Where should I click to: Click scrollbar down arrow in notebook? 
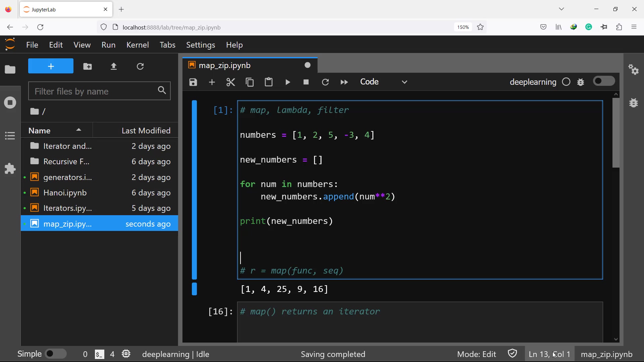coord(616,339)
